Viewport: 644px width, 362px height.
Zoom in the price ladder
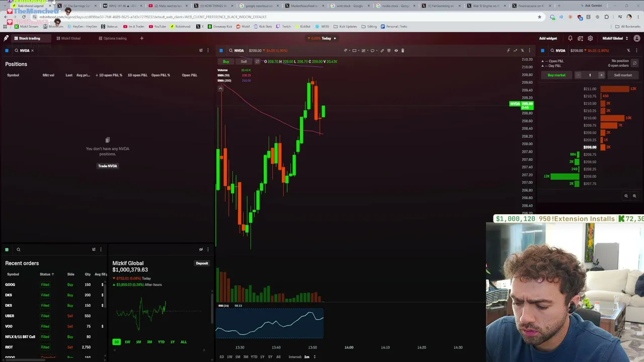[x=634, y=196]
